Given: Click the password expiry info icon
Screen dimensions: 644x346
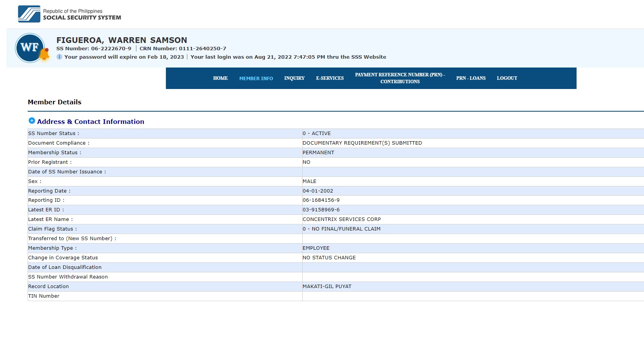Looking at the screenshot, I should [x=59, y=57].
